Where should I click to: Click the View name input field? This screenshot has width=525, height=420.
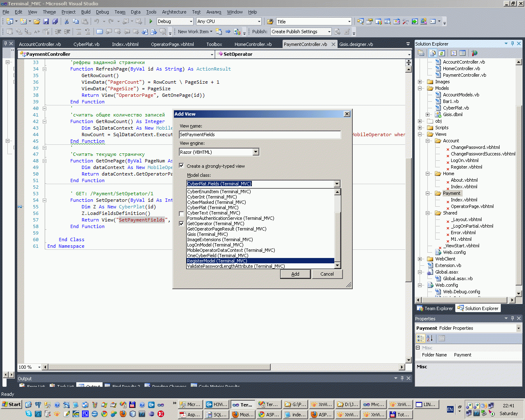click(x=260, y=135)
